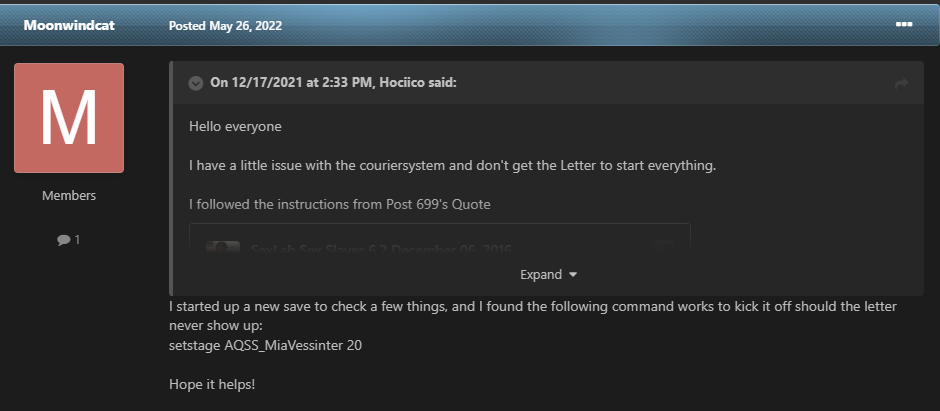This screenshot has width=940, height=411.
Task: Click the setstage AQSS_MiaVessinter 20 command text
Action: [273, 345]
